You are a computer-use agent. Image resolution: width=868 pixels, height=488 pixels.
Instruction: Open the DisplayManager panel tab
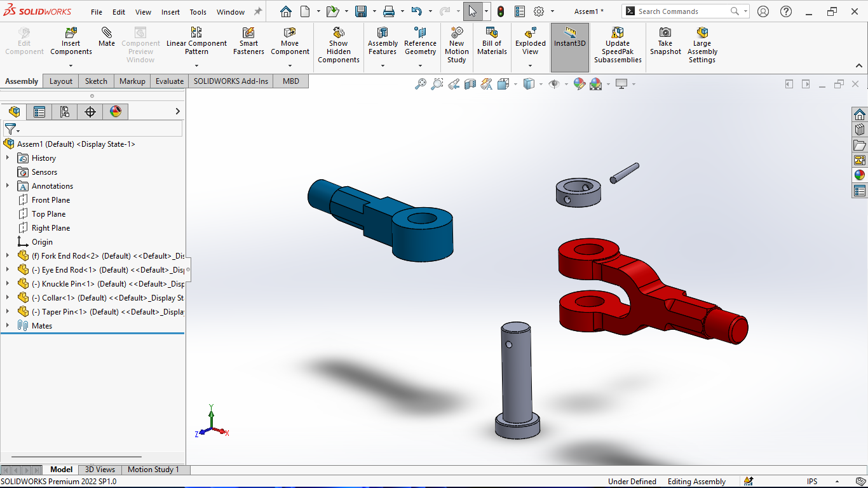tap(115, 112)
